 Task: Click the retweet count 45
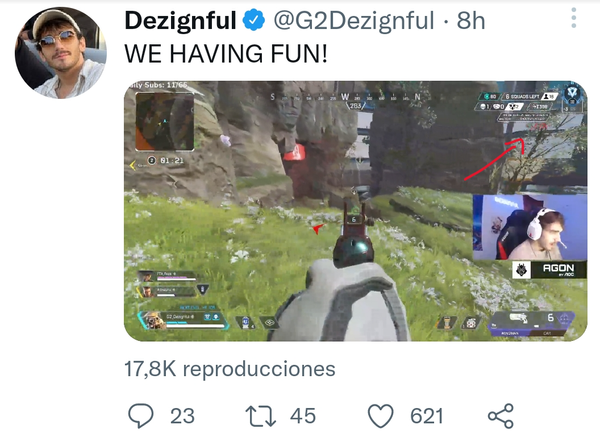(x=303, y=416)
